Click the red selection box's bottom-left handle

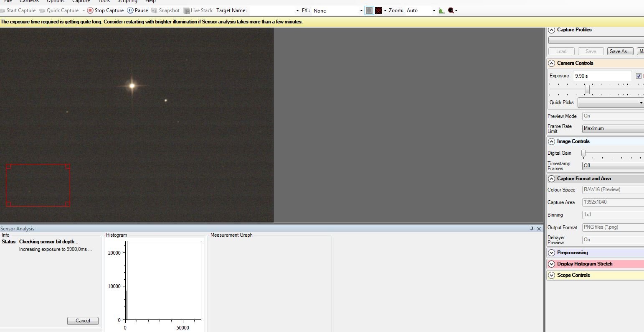coord(8,204)
